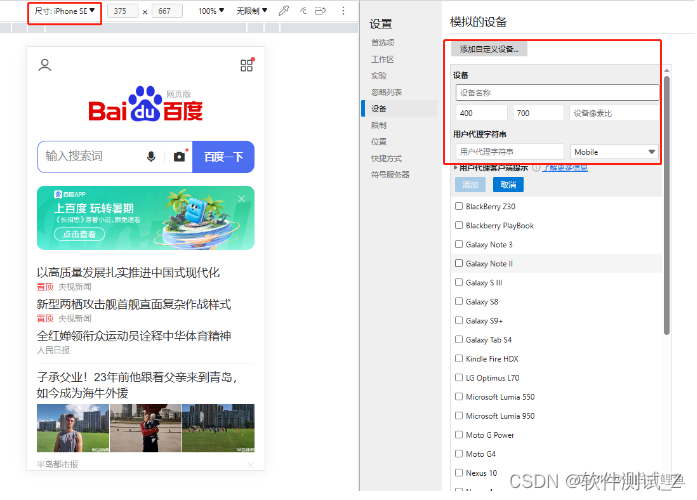Close the green Baidu app banner
The height and width of the screenshot is (500, 697).
(x=241, y=199)
